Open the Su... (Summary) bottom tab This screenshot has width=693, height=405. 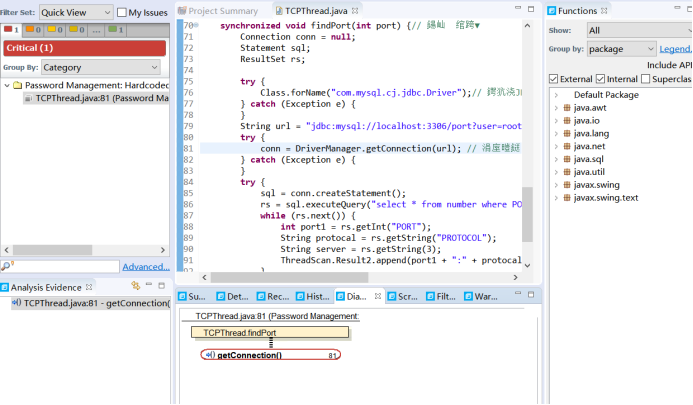click(192, 297)
